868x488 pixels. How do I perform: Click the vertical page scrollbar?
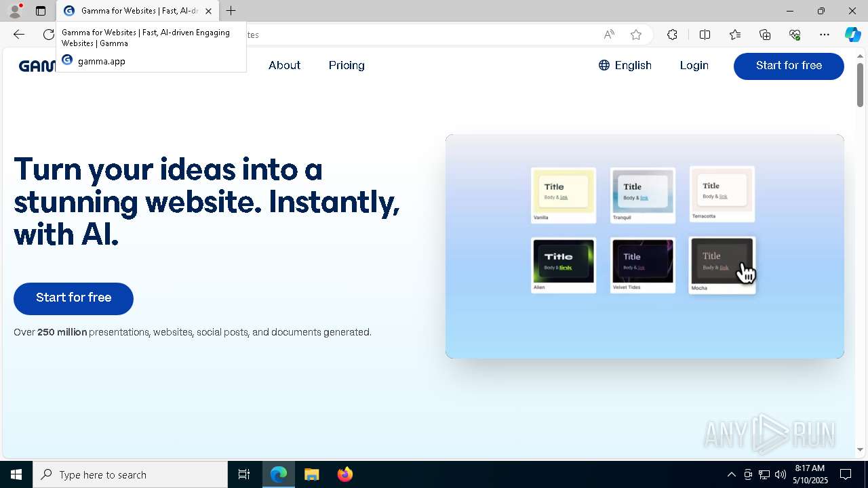pyautogui.click(x=860, y=85)
